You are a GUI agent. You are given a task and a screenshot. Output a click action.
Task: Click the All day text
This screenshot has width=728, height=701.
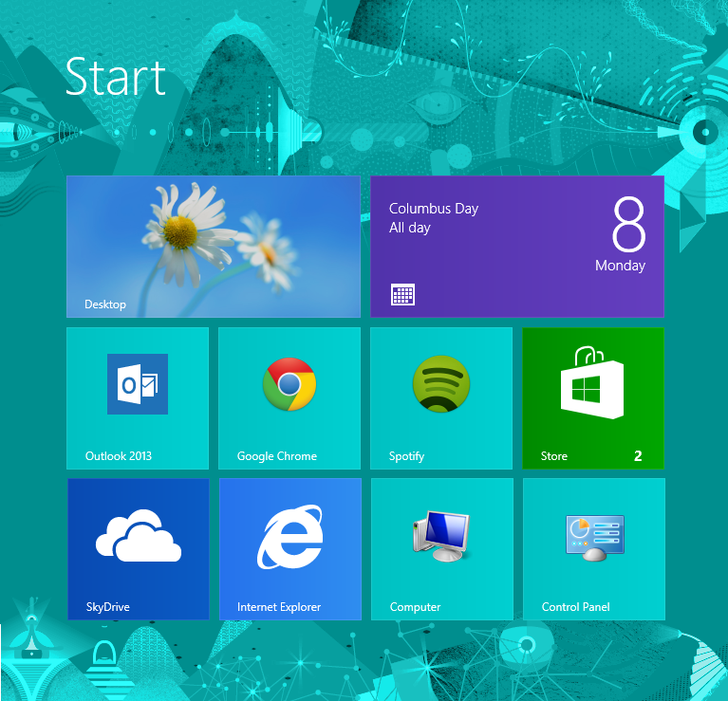coord(410,228)
